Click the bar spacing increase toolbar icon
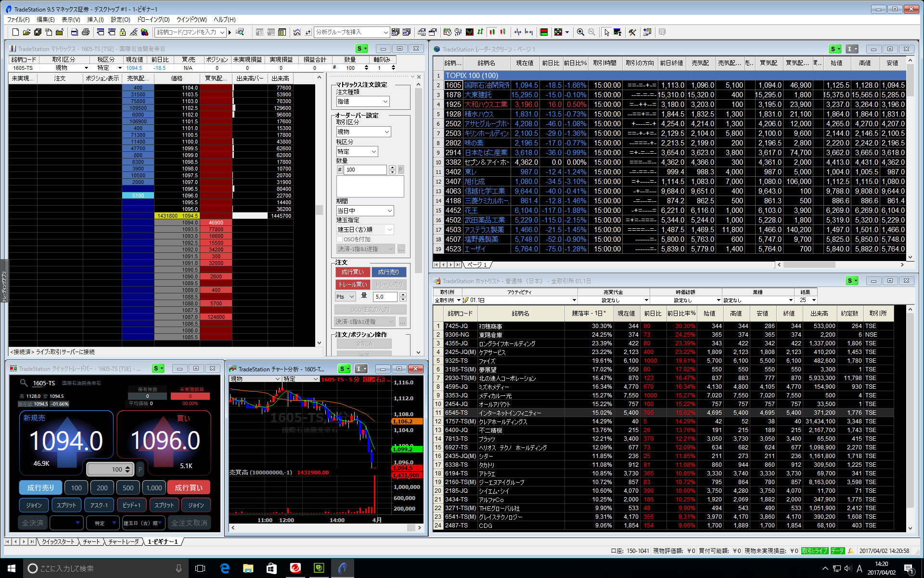924x578 pixels. click(529, 32)
